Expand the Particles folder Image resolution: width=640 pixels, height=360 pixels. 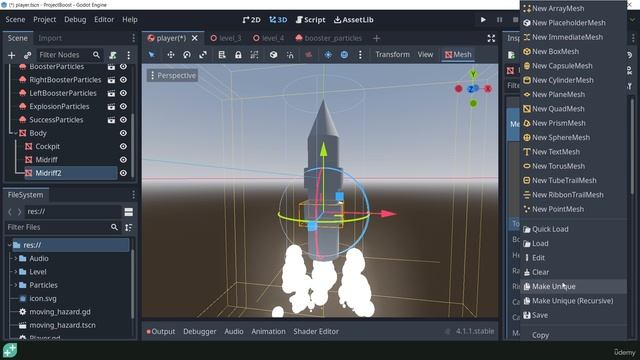tap(16, 285)
